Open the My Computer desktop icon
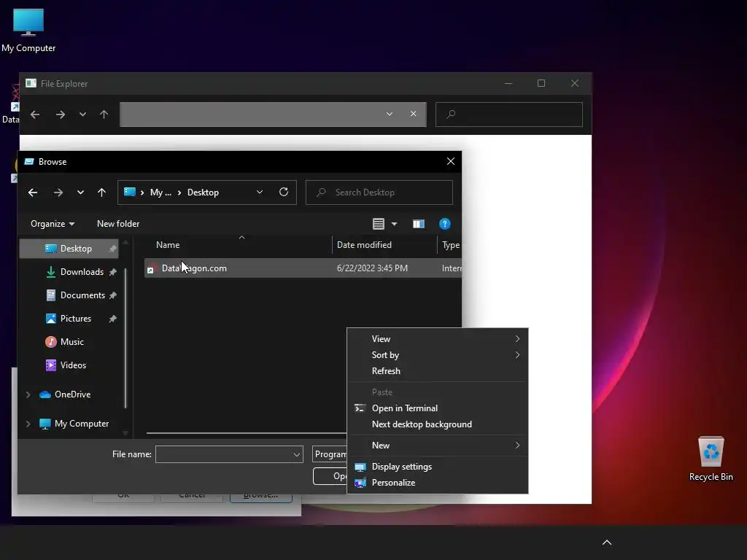The height and width of the screenshot is (560, 747). 28,30
